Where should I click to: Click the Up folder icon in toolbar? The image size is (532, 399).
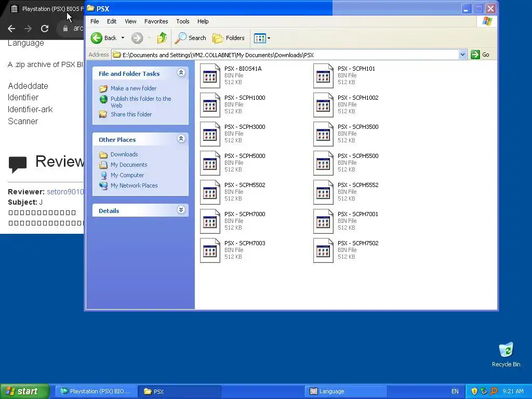click(162, 38)
